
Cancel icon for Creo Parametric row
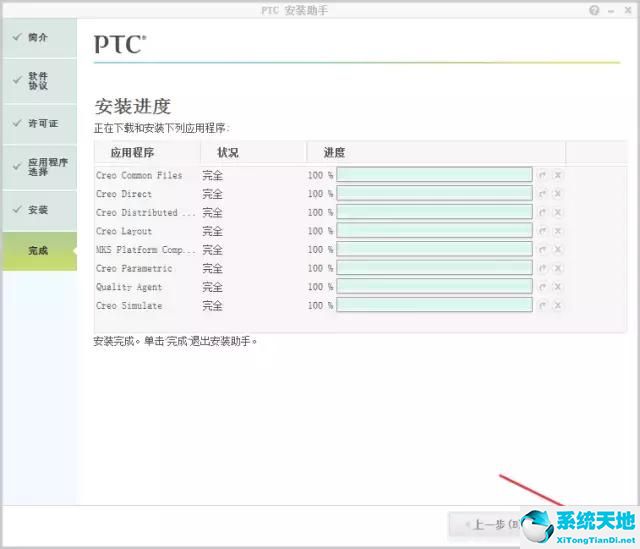pos(558,268)
